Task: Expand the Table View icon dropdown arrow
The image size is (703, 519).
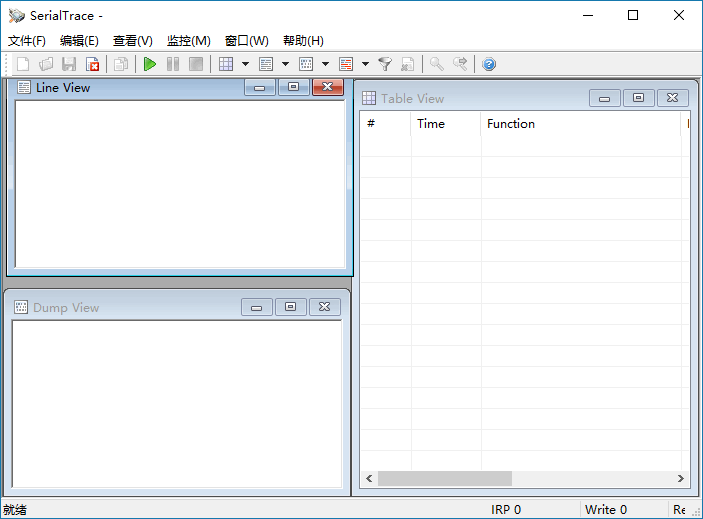Action: 245,64
